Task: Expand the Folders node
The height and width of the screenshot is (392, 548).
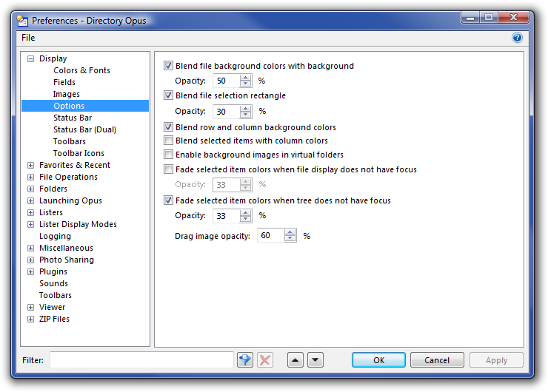Action: (x=31, y=189)
